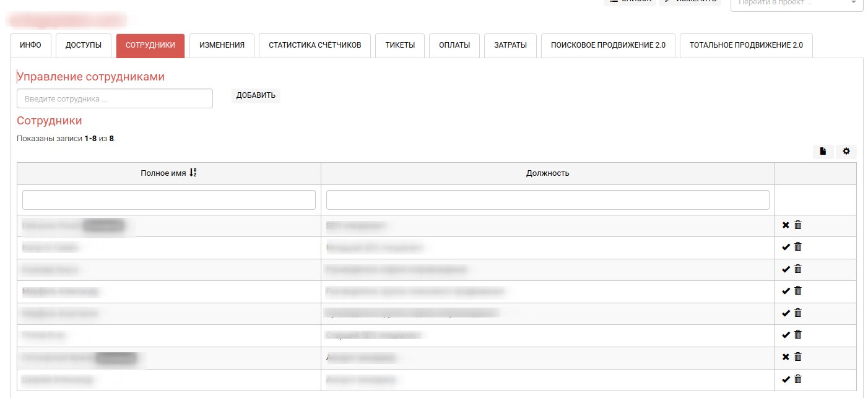
Task: Click the sort icon beside Полное имя
Action: (x=193, y=173)
